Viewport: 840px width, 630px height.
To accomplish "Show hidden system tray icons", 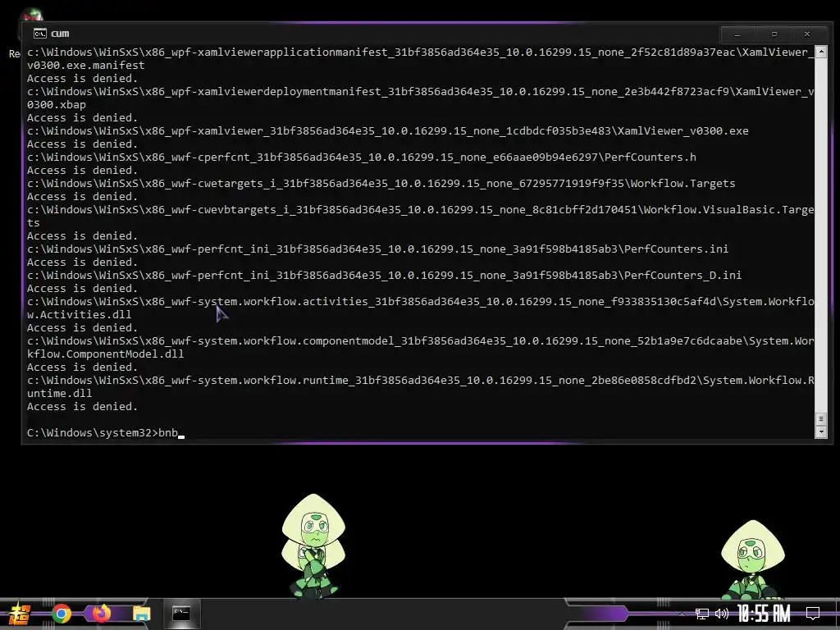I will point(682,614).
